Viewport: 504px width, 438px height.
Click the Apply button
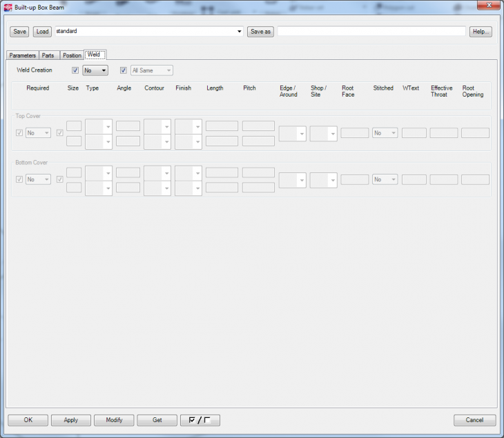70,420
